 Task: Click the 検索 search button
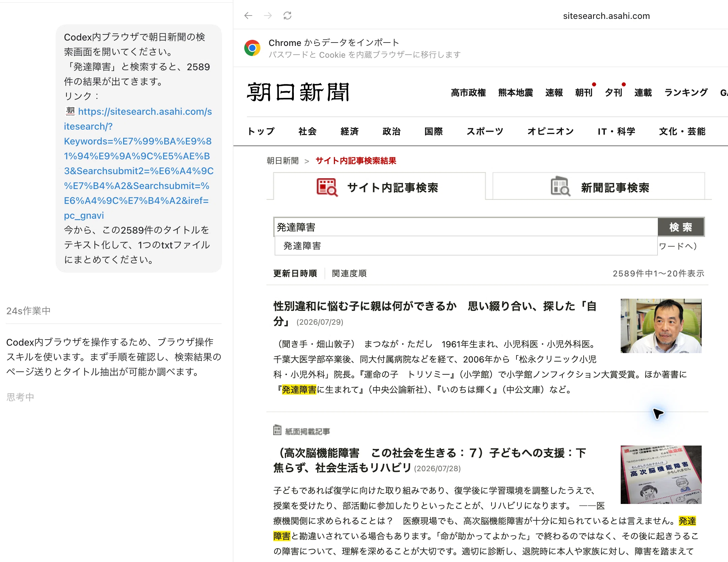pos(681,227)
